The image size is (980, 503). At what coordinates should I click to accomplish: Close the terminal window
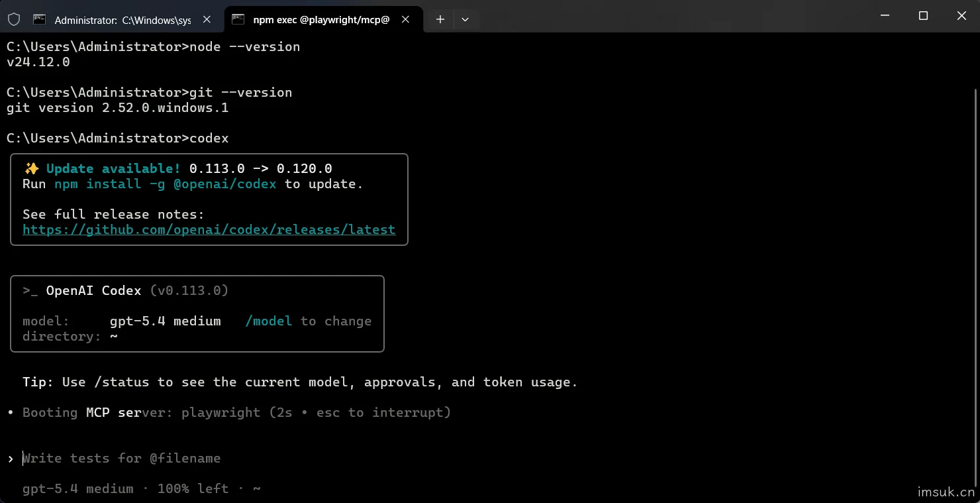click(x=961, y=16)
